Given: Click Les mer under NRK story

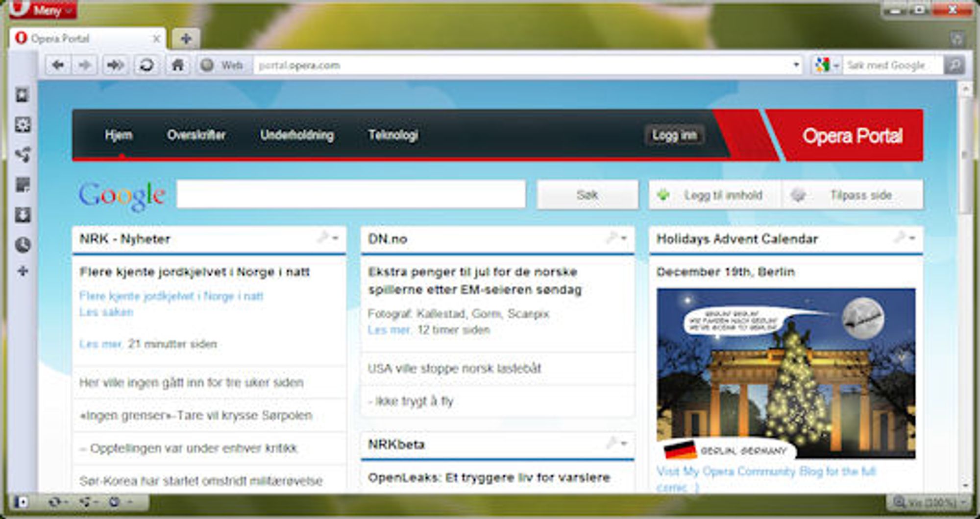Looking at the screenshot, I should (x=101, y=344).
